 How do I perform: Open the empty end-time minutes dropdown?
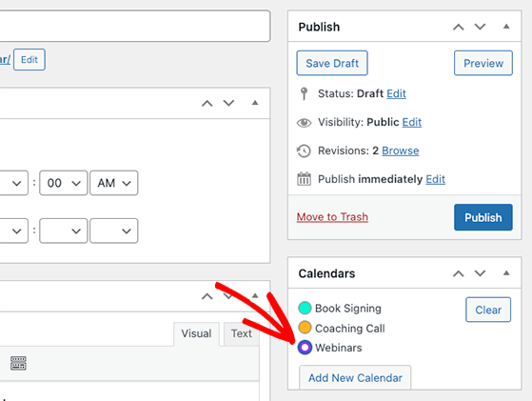pyautogui.click(x=64, y=231)
